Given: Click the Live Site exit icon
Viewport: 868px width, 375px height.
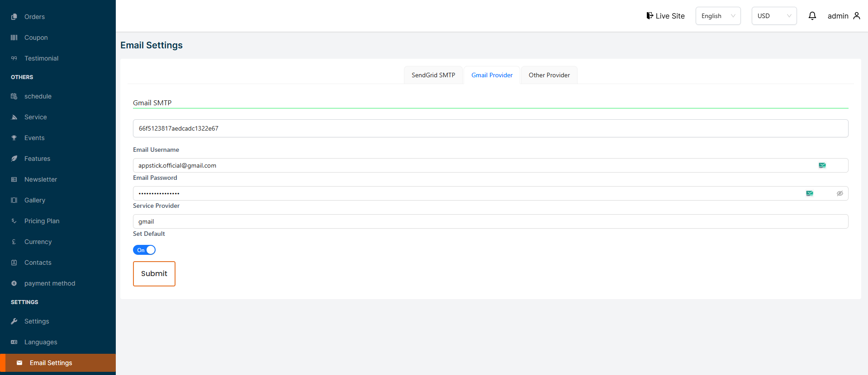Looking at the screenshot, I should 650,16.
